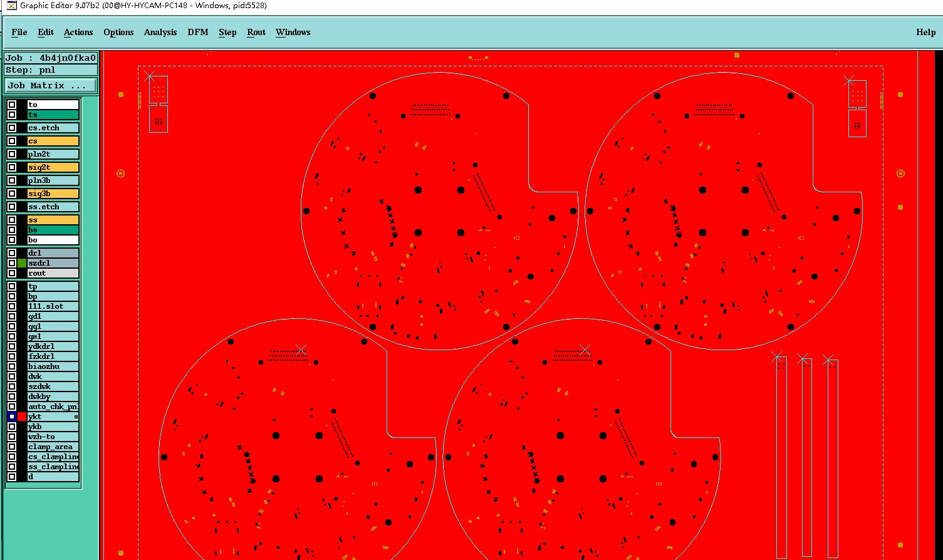943x560 pixels.
Task: Open the Step menu
Action: point(227,32)
